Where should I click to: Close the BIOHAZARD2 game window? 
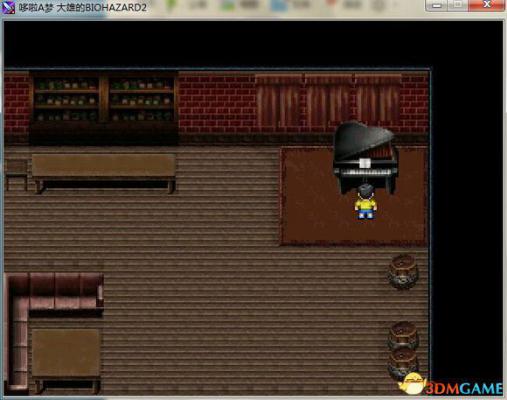[x=486, y=5]
